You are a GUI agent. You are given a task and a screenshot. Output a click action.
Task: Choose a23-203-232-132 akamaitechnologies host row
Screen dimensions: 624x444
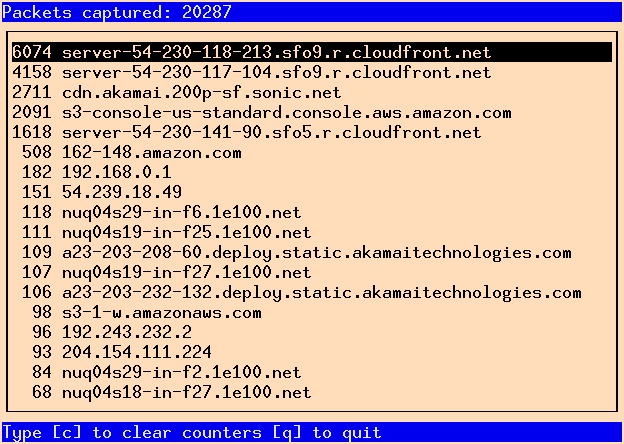(x=312, y=292)
